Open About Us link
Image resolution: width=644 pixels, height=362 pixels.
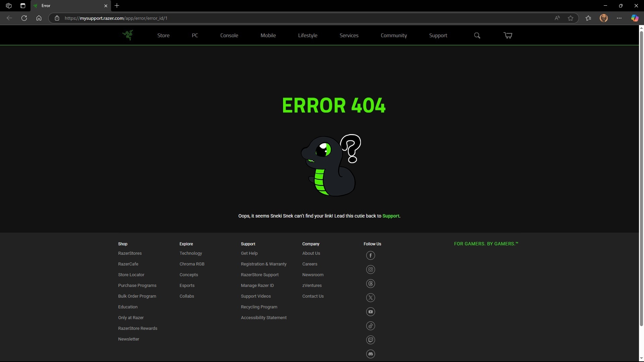pos(311,253)
